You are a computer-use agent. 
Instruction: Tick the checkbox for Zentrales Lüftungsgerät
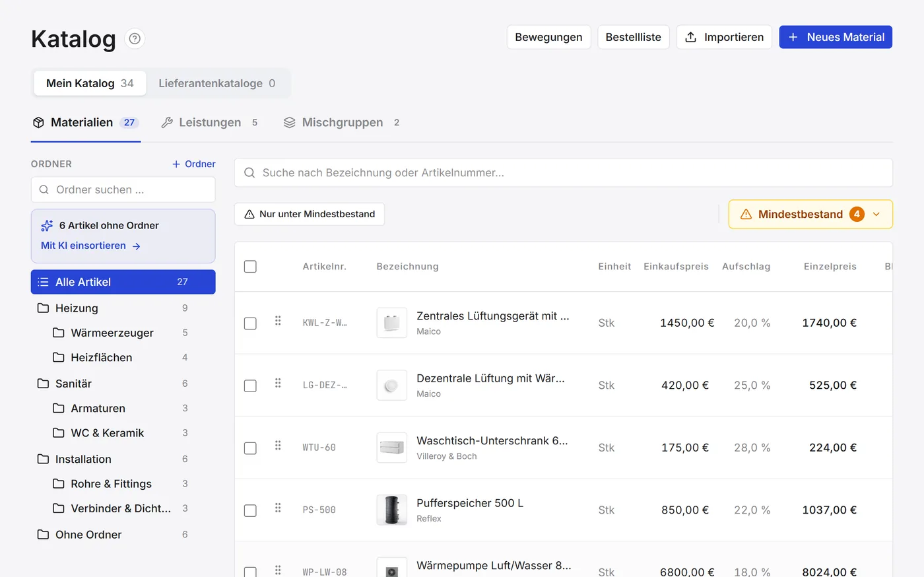[x=250, y=323]
